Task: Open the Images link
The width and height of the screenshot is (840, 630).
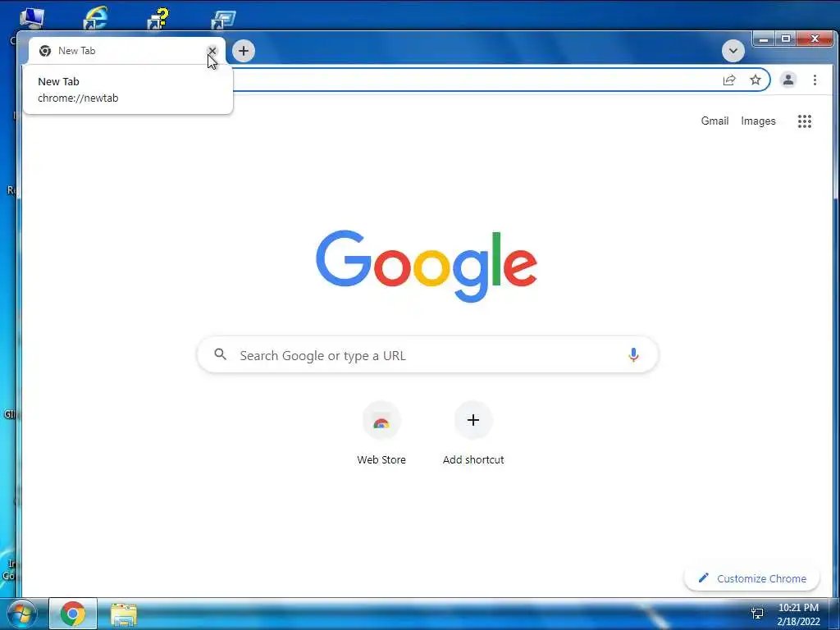Action: coord(758,121)
